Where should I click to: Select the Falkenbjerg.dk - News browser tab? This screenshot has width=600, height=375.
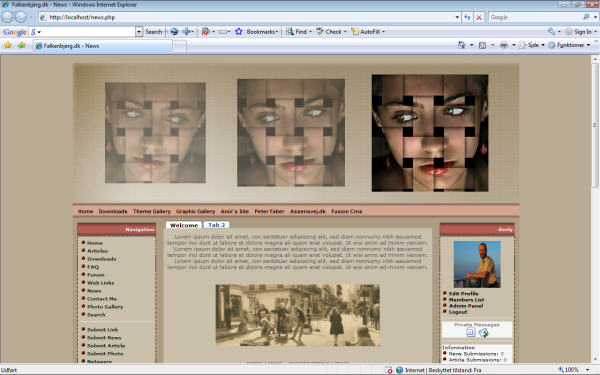coord(103,46)
